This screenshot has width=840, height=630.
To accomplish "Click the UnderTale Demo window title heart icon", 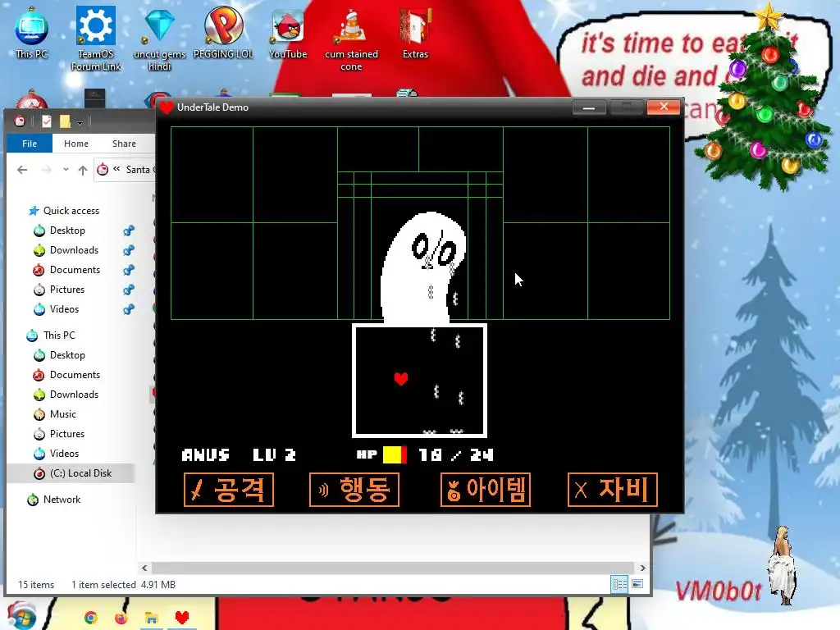I will pyautogui.click(x=166, y=107).
